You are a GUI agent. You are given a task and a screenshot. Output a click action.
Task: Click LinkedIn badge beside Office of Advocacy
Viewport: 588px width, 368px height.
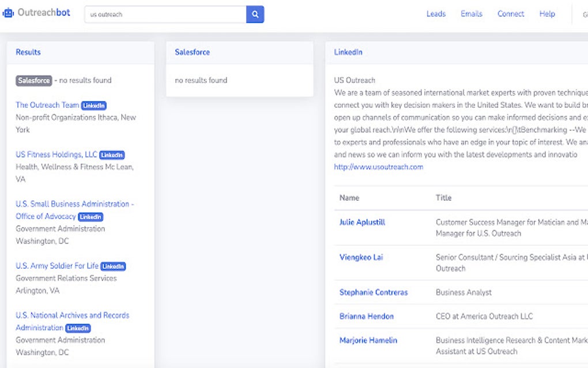point(91,217)
